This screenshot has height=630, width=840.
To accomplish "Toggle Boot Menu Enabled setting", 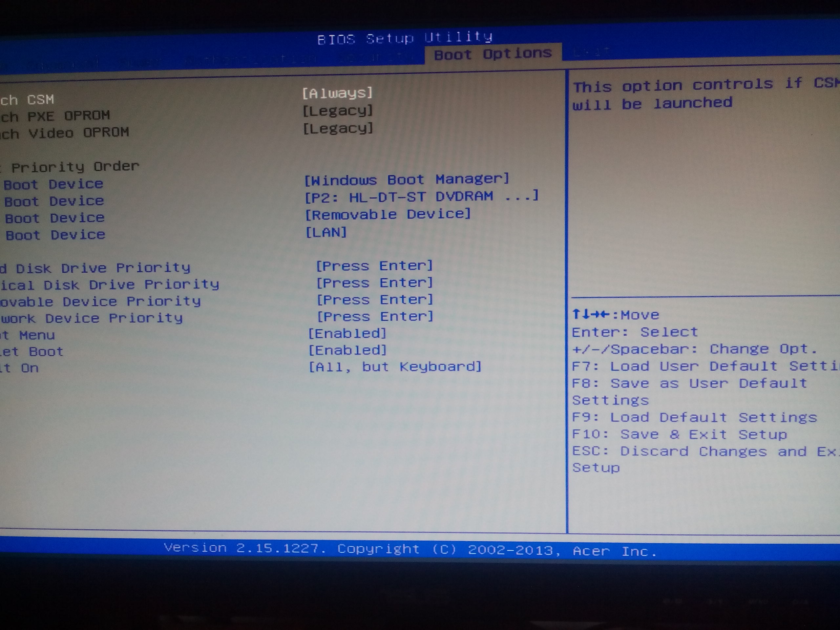I will (x=347, y=333).
